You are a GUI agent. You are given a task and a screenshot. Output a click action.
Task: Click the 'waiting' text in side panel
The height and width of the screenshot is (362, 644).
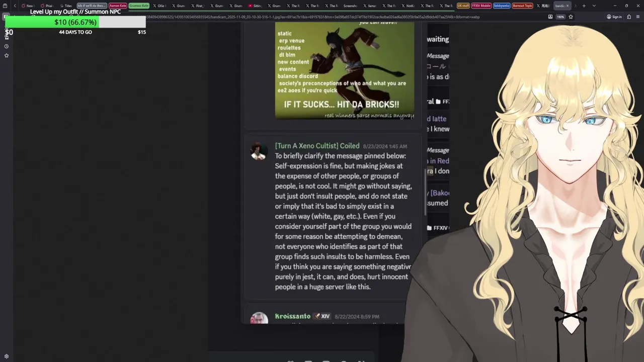(438, 39)
